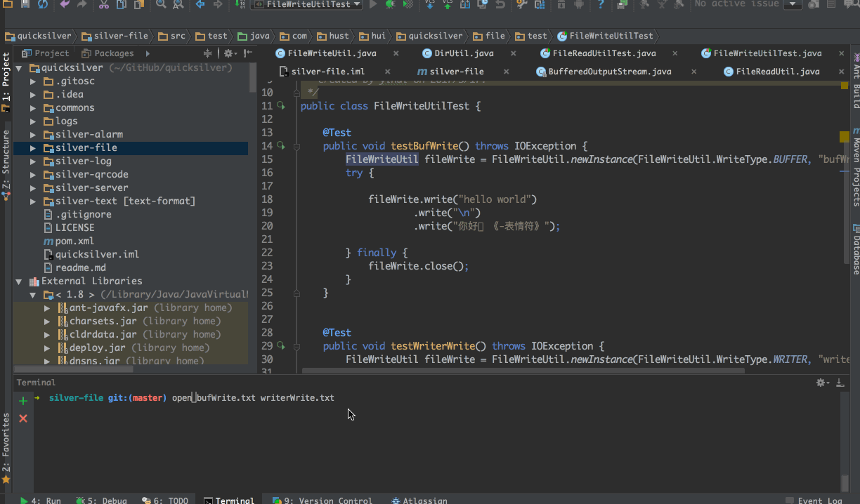Open Terminal panel settings gear
This screenshot has height=504, width=860.
[x=821, y=383]
